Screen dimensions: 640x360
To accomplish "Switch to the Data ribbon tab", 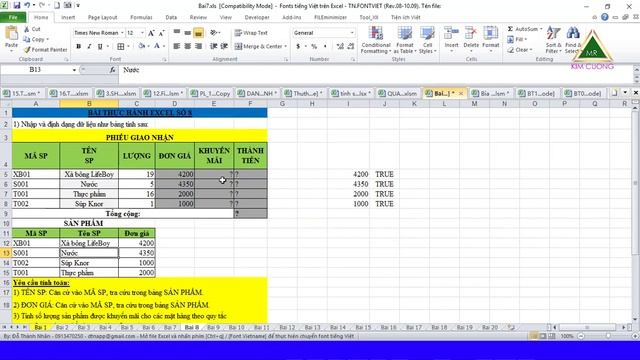I will 171,18.
